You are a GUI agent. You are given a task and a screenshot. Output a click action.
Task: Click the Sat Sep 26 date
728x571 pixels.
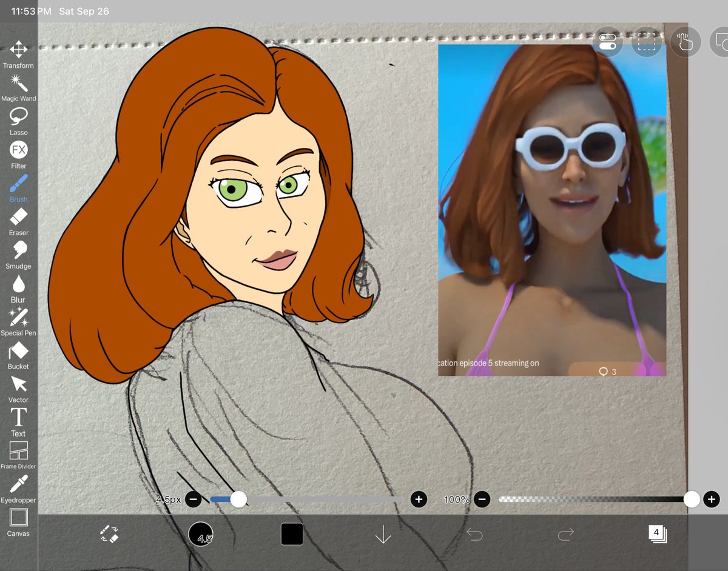(x=84, y=12)
